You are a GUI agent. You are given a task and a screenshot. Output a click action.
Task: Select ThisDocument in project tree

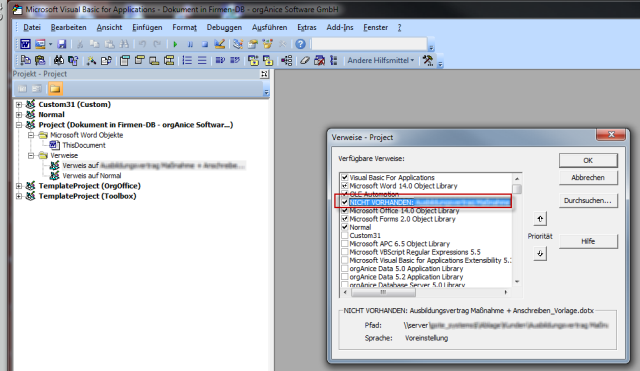click(x=84, y=145)
